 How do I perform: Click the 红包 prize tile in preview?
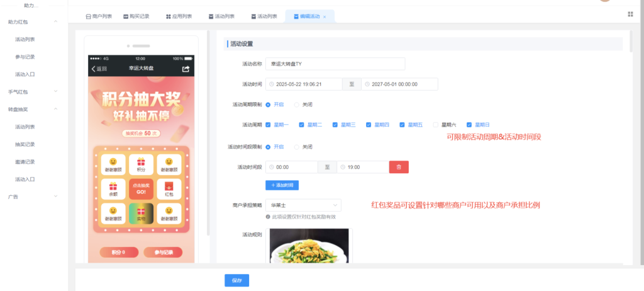click(x=169, y=188)
